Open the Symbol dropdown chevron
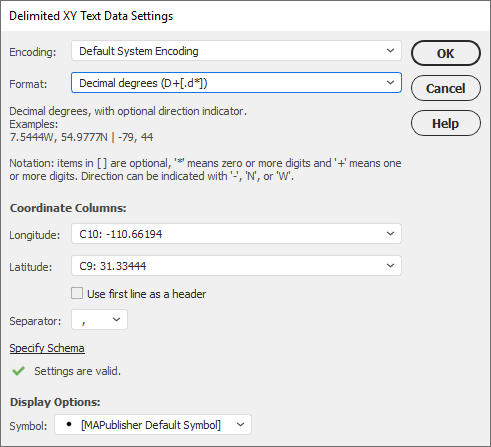Viewport: 491px width, 447px height. tap(240, 425)
